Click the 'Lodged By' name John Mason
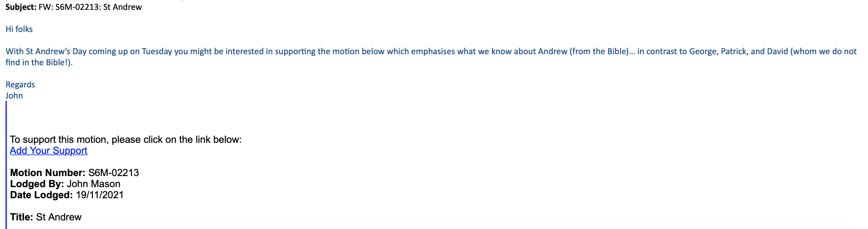 tap(93, 184)
